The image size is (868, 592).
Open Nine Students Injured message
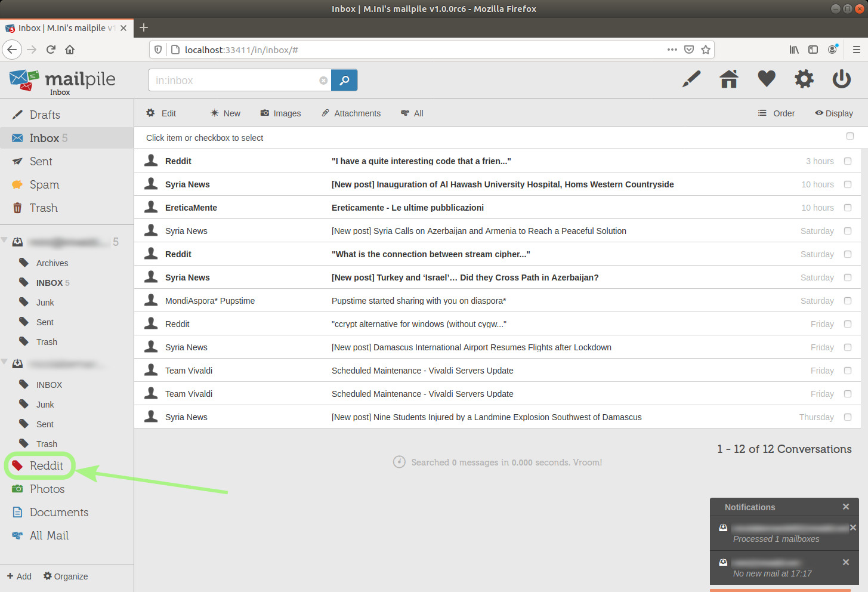point(487,417)
